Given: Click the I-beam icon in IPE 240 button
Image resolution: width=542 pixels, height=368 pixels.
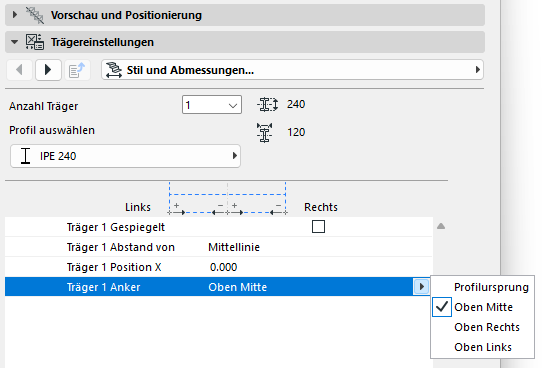Looking at the screenshot, I should [x=25, y=156].
